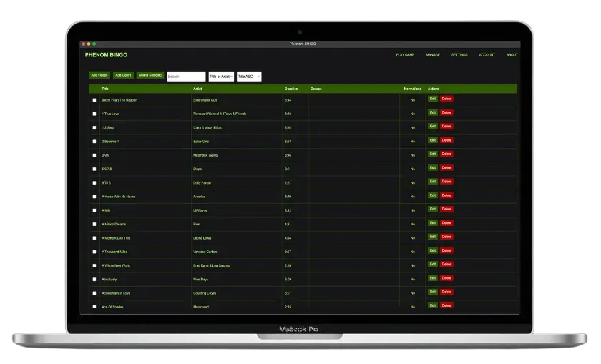
Task: Expand the Title ASC sort dropdown
Action: (249, 76)
